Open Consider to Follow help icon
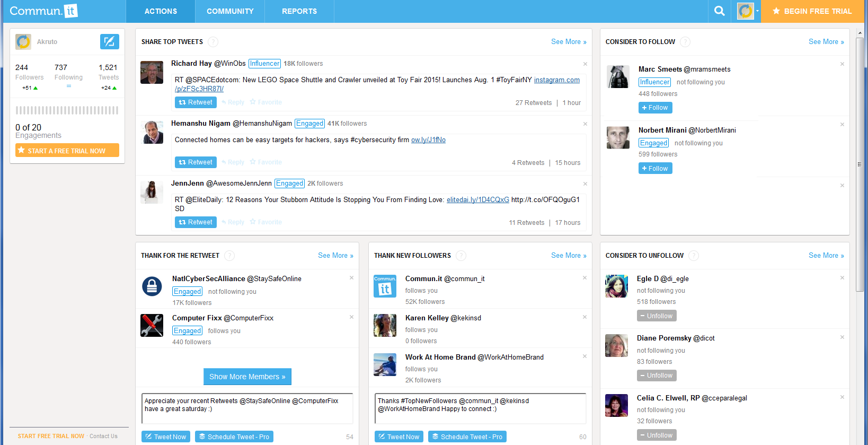868x445 pixels. click(685, 42)
